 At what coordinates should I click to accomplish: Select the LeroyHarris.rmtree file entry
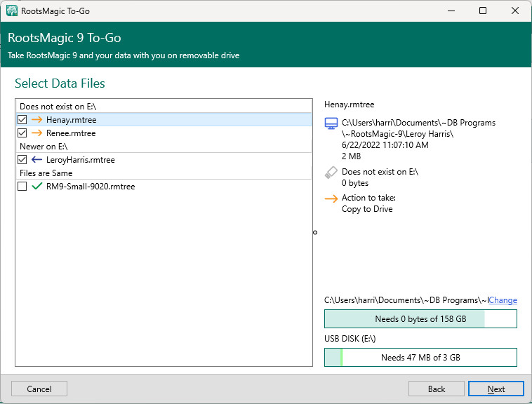80,160
